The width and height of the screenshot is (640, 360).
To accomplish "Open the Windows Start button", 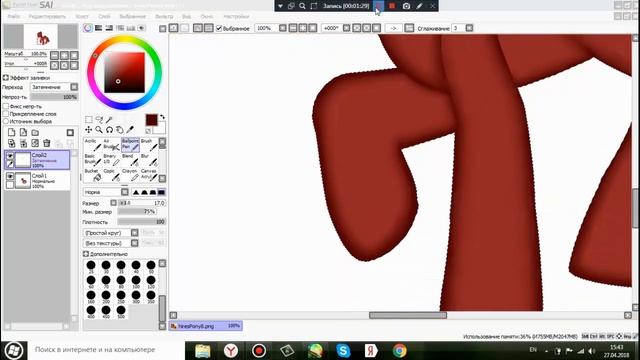I will [13, 350].
